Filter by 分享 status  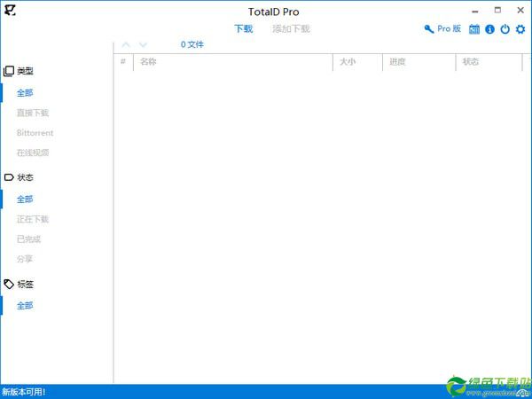click(25, 259)
